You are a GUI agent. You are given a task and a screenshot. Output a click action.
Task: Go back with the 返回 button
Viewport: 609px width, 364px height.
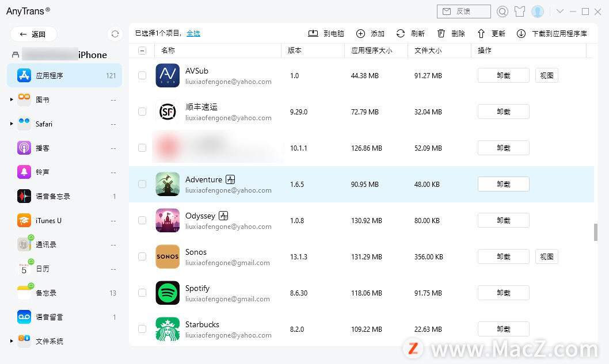(33, 34)
